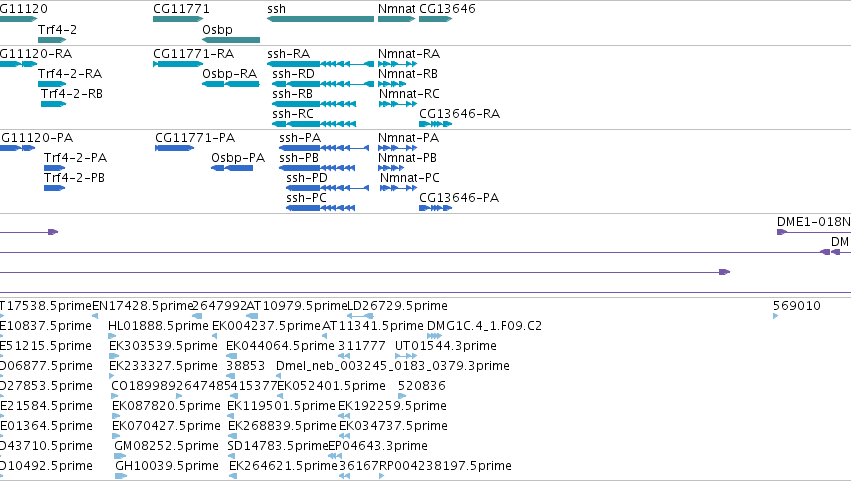Select the 38853 feature label
The height and width of the screenshot is (481, 851).
[245, 366]
